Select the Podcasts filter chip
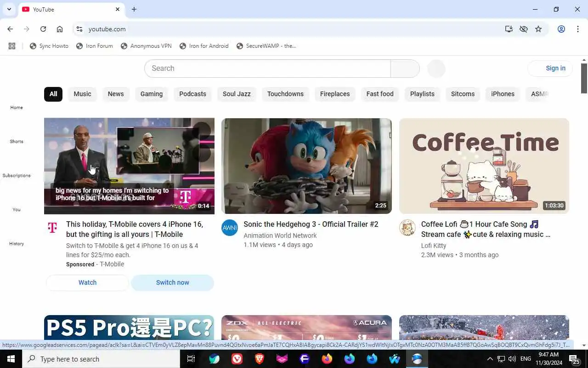Viewport: 588px width, 368px height. (x=192, y=94)
